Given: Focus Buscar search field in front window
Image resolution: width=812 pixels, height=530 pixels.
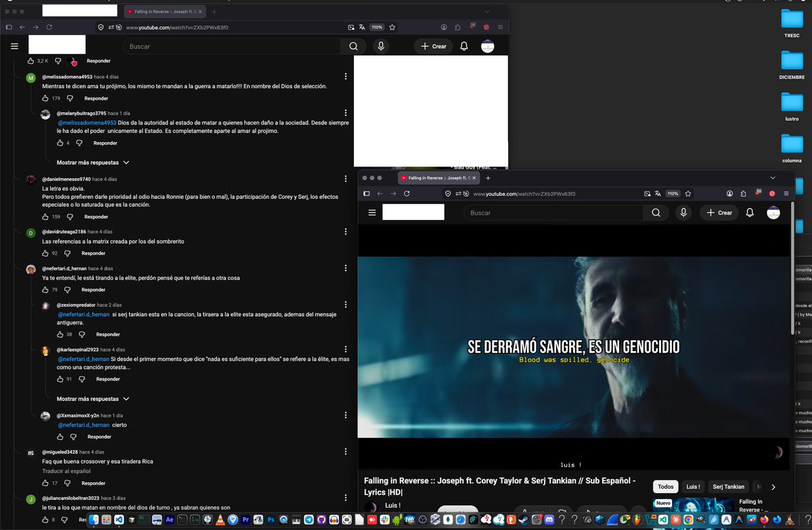Looking at the screenshot, I should (x=554, y=213).
